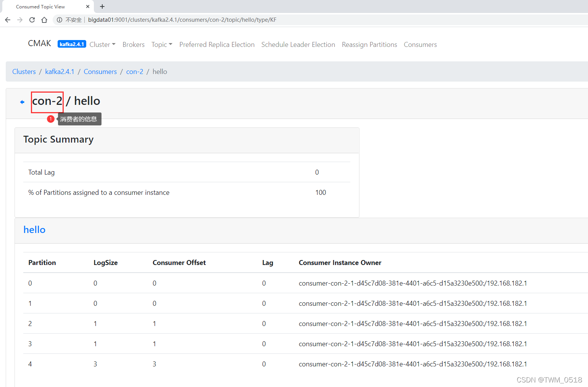
Task: Go to Clusters breadcrumb
Action: coord(24,72)
